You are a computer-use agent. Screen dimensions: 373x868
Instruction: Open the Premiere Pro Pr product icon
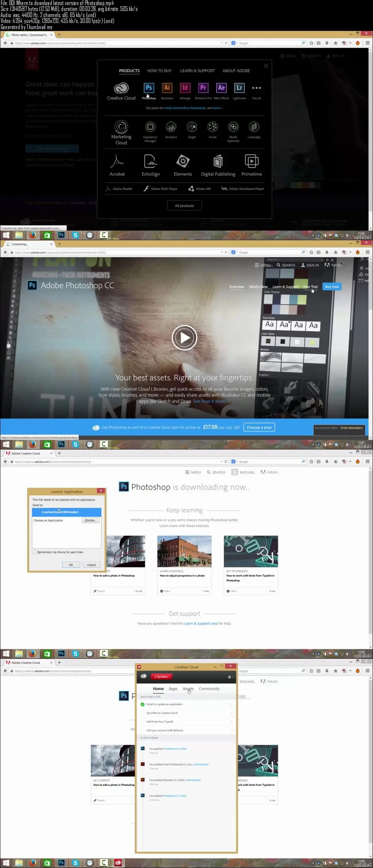203,88
